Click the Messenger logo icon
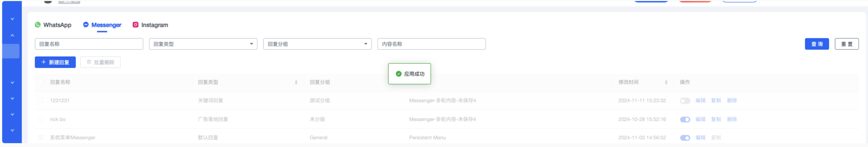 (x=86, y=24)
